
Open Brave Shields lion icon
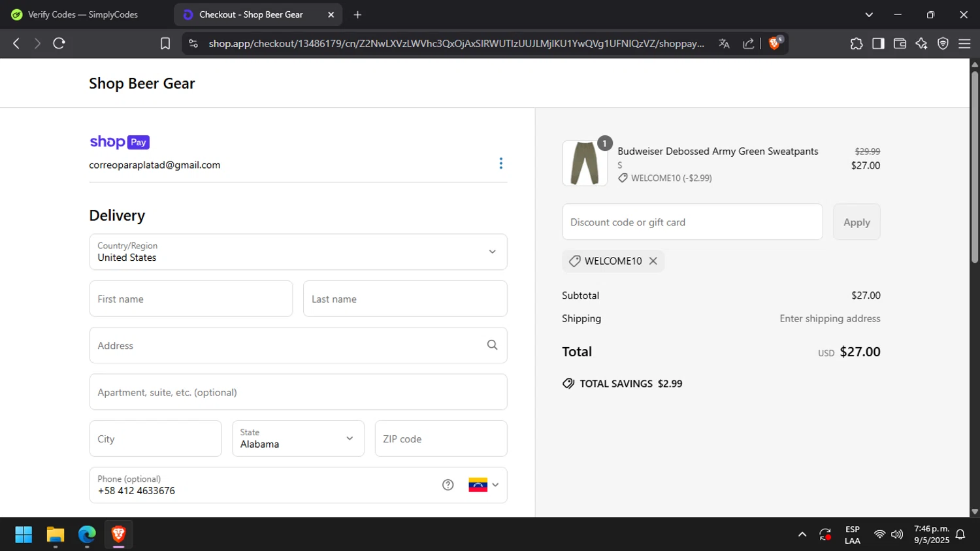tap(776, 43)
